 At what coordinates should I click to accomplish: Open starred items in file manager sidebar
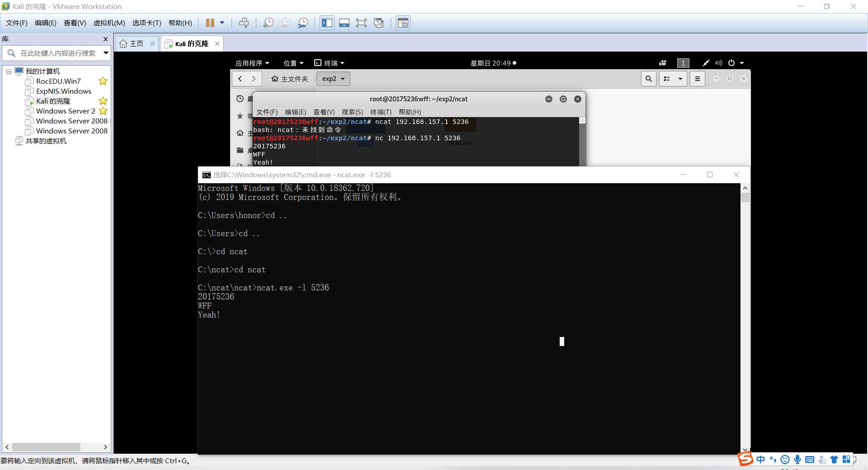(240, 116)
